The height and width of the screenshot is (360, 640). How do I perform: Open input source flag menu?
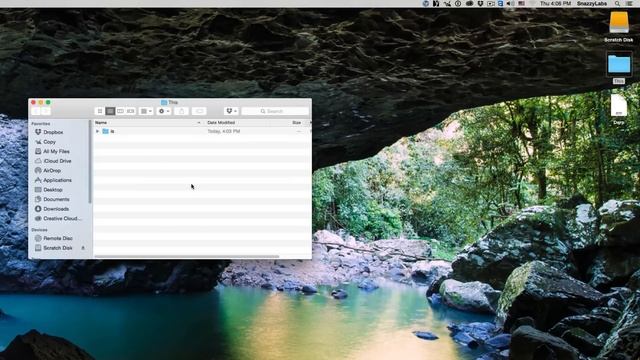pyautogui.click(x=522, y=4)
